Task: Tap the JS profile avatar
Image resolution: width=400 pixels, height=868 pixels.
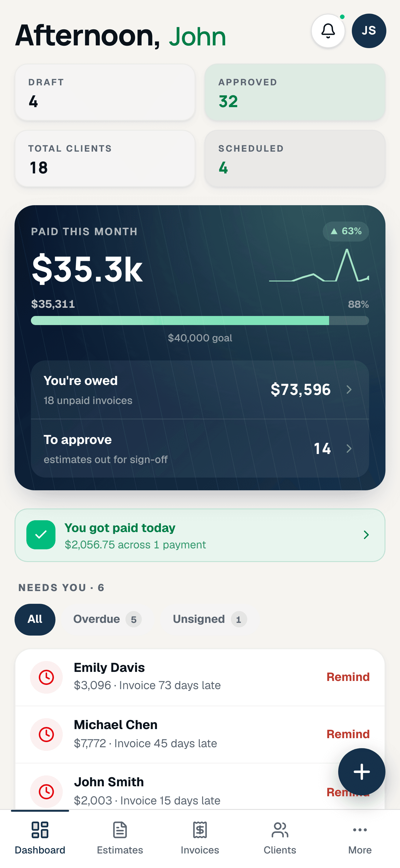Action: coord(368,31)
